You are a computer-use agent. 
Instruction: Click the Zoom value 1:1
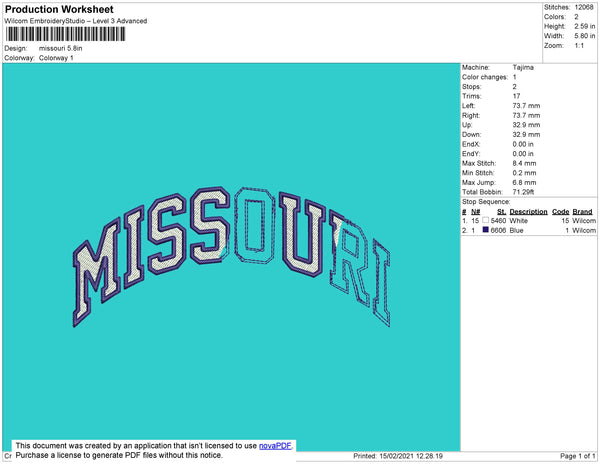pyautogui.click(x=579, y=46)
